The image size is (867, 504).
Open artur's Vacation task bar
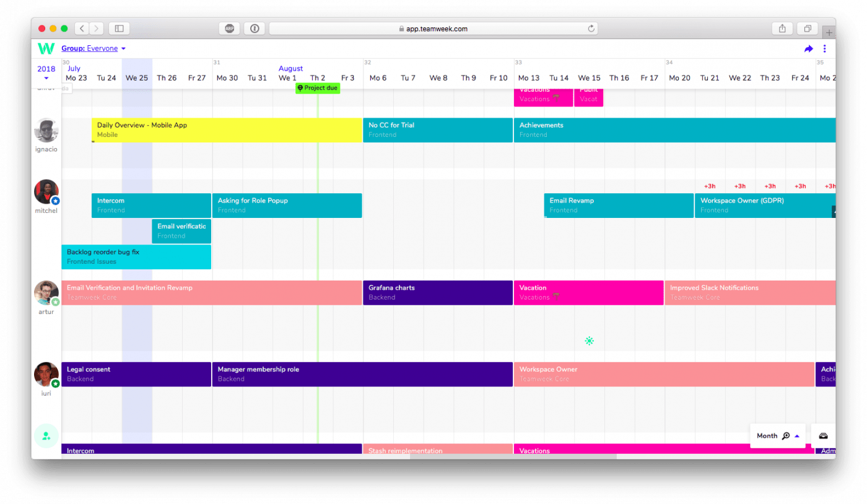point(589,293)
